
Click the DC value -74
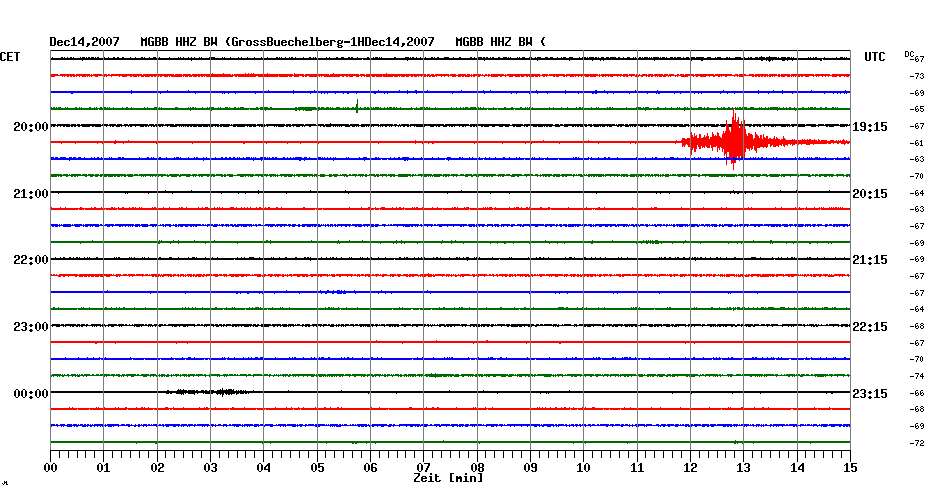[917, 377]
